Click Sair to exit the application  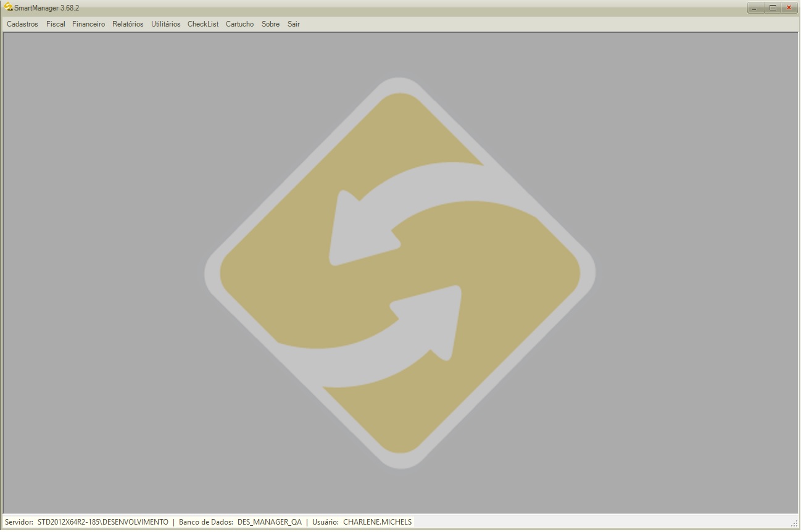[294, 24]
